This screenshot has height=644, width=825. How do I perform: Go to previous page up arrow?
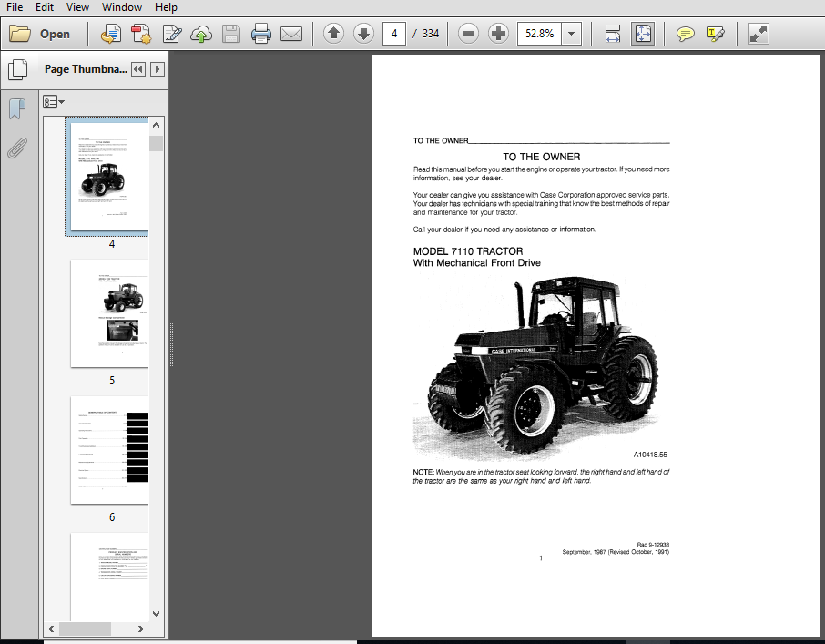[333, 34]
